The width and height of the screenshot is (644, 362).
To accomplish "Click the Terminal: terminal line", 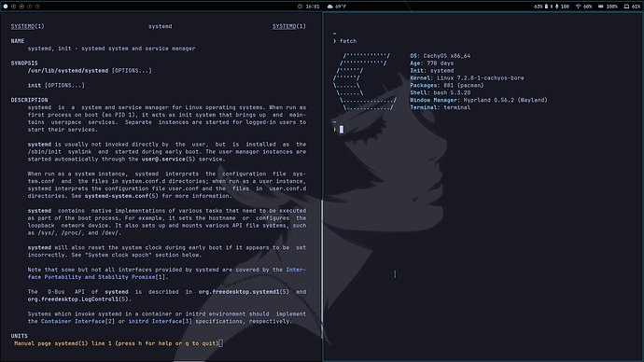I will pyautogui.click(x=440, y=107).
